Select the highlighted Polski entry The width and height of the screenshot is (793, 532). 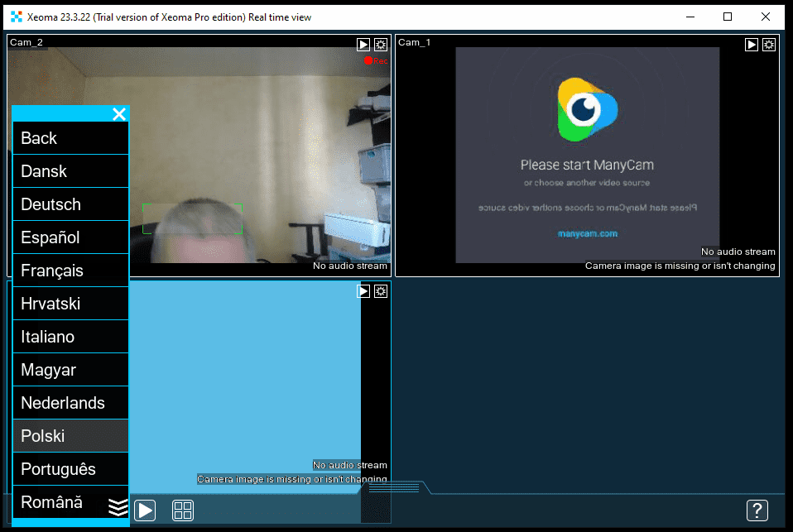pyautogui.click(x=71, y=436)
